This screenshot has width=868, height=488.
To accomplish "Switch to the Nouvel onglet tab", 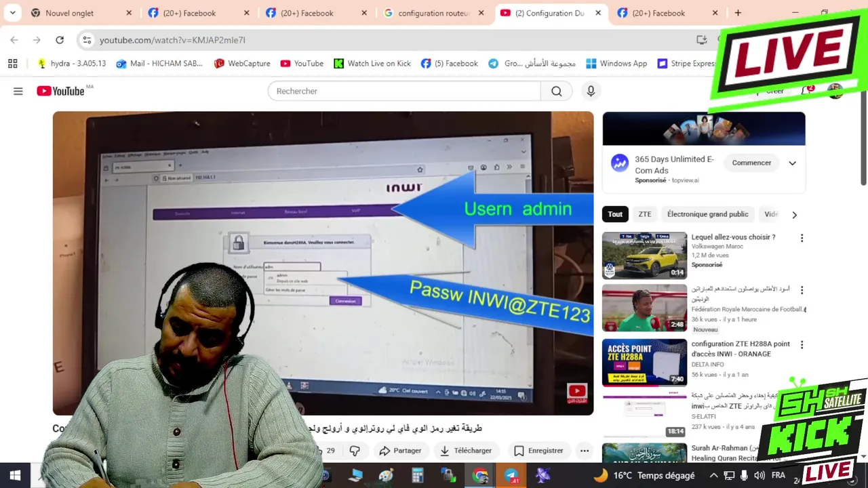I will (81, 13).
